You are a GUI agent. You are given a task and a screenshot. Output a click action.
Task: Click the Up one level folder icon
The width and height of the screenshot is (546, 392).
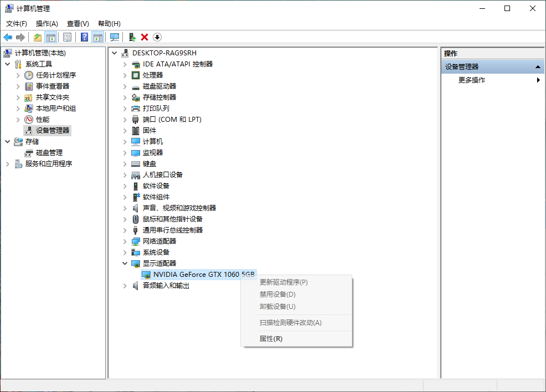point(38,37)
